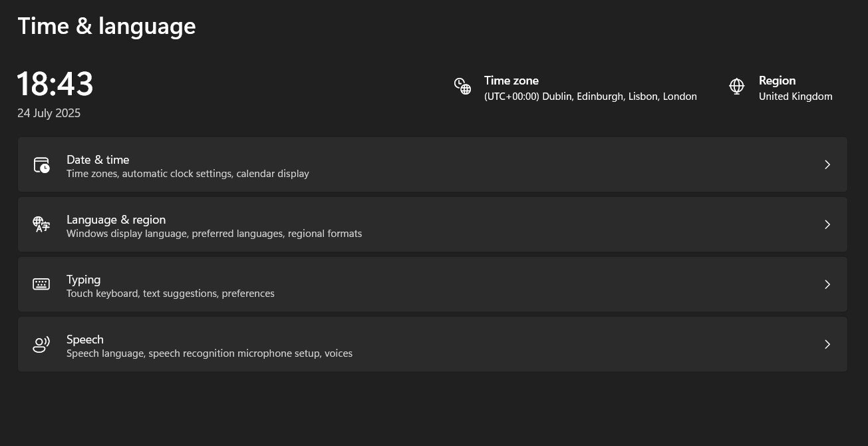Click the Date & time calendar clock icon
This screenshot has width=868, height=446.
click(x=41, y=165)
